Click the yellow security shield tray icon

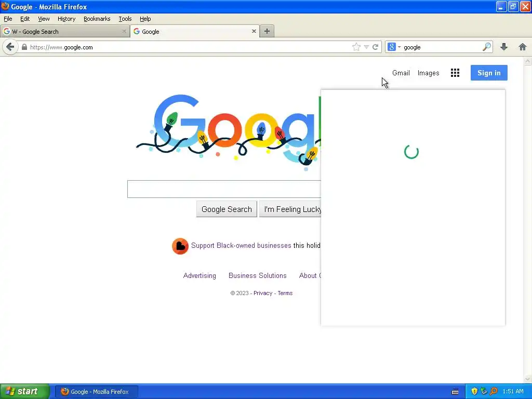(x=474, y=391)
